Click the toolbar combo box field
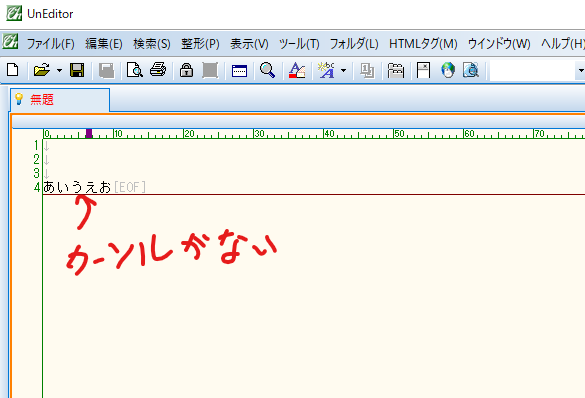 (x=533, y=70)
